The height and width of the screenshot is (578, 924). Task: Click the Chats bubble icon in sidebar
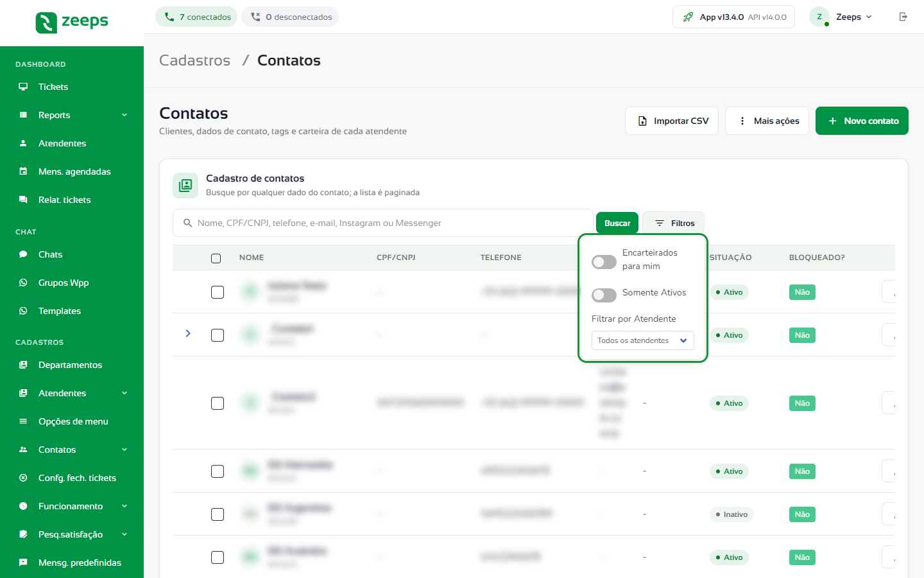[23, 254]
